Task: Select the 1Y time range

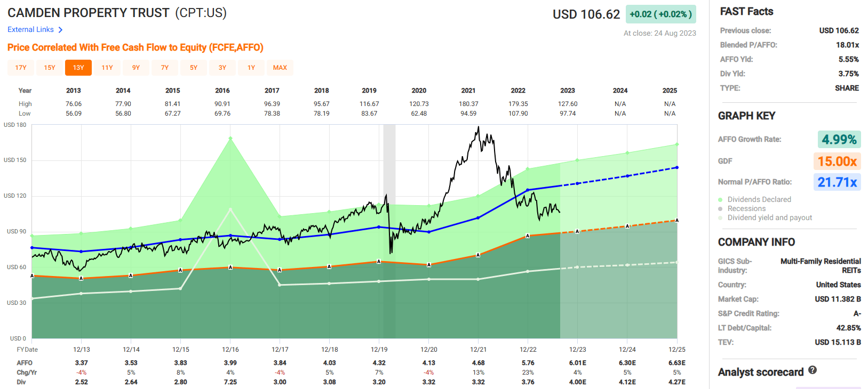Action: pyautogui.click(x=251, y=68)
